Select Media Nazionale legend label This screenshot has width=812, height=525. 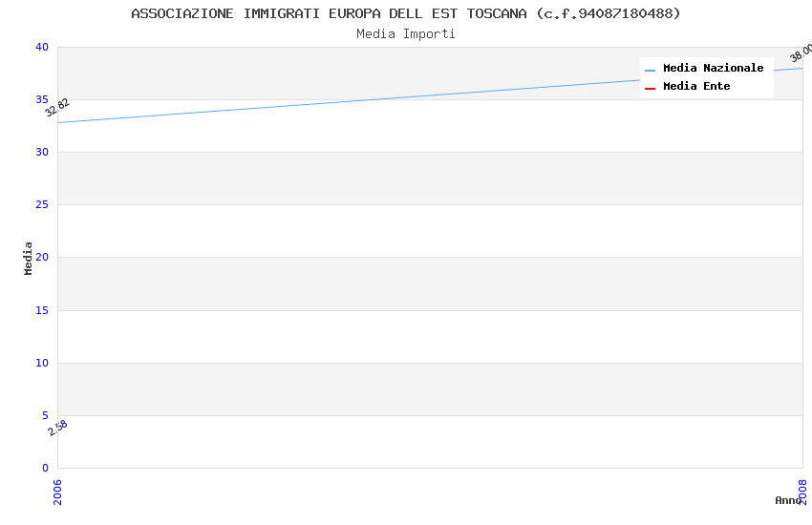point(713,68)
